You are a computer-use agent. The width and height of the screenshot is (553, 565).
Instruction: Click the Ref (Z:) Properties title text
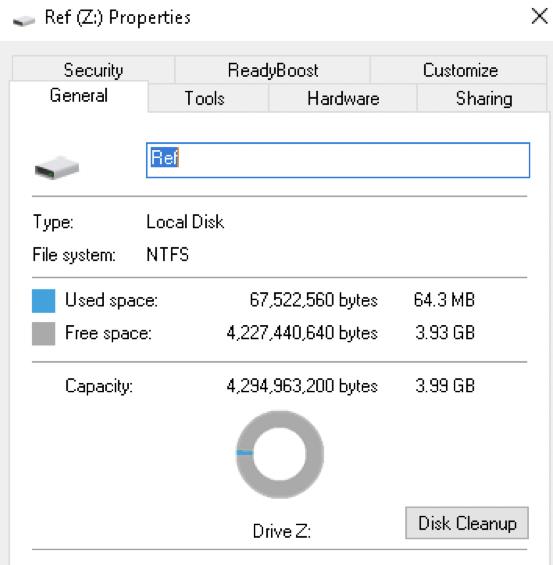[118, 18]
